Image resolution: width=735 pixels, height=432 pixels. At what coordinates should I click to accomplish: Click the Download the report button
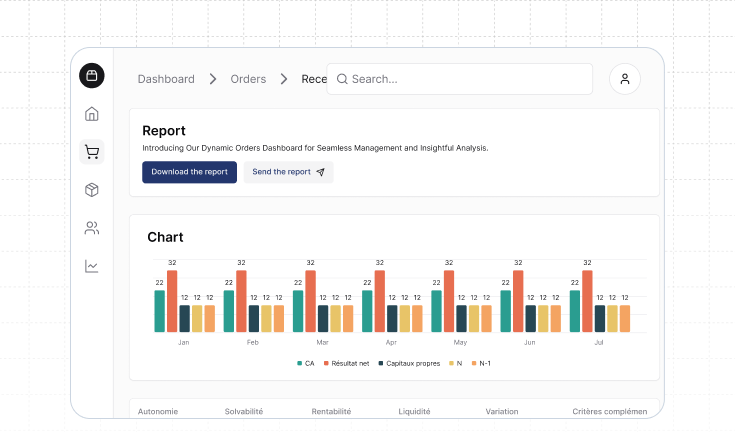(x=189, y=172)
